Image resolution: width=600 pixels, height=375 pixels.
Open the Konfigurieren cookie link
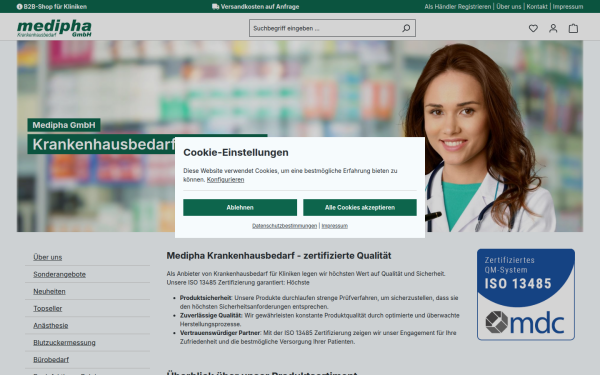click(x=225, y=179)
